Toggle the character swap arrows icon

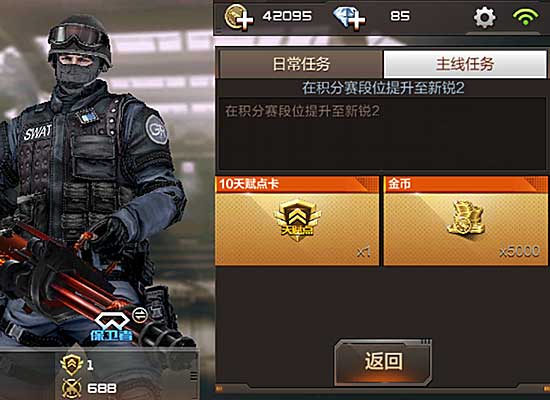point(140,314)
